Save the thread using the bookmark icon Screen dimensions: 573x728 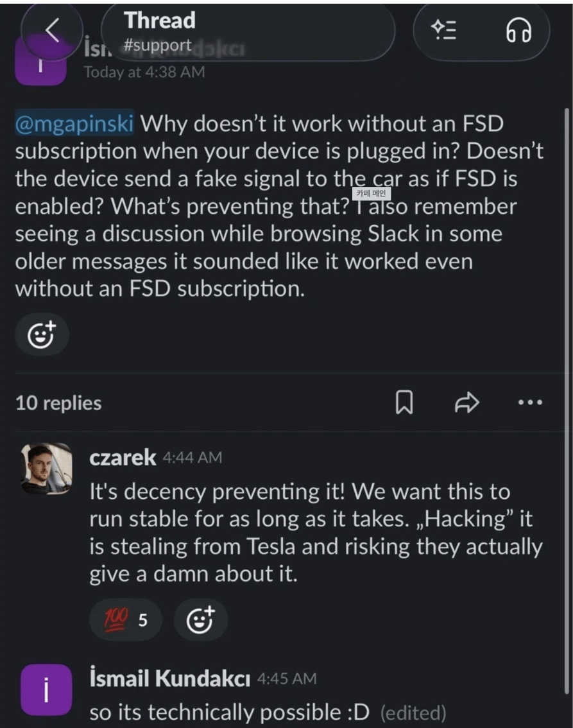click(x=404, y=403)
